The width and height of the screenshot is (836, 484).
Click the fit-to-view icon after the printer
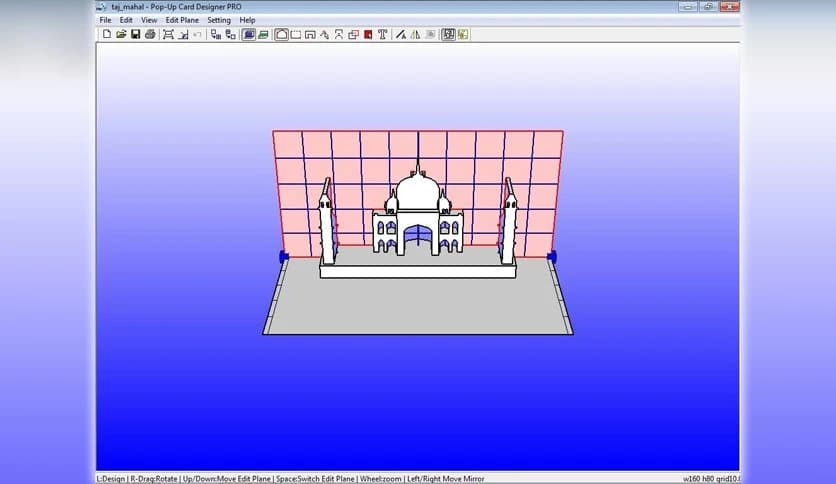pos(168,35)
